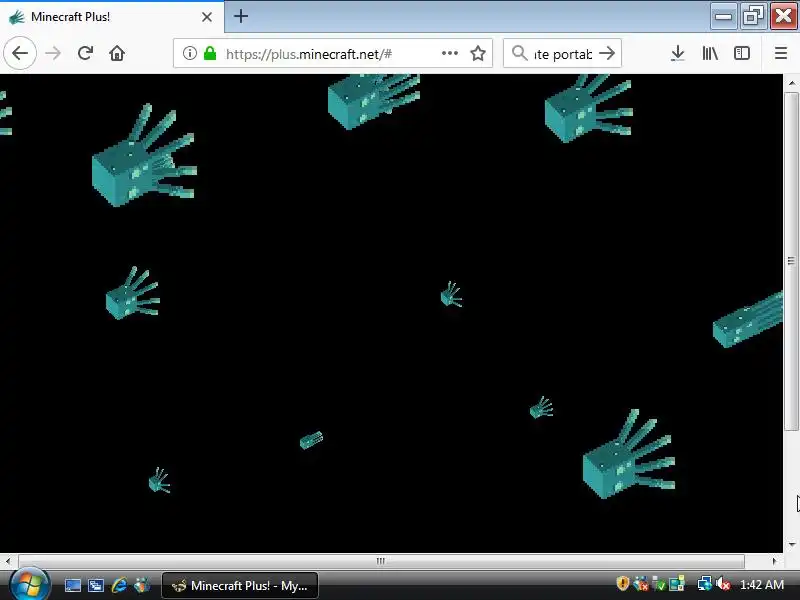Open the library bookmarks and history
The image size is (800, 600).
coord(710,53)
